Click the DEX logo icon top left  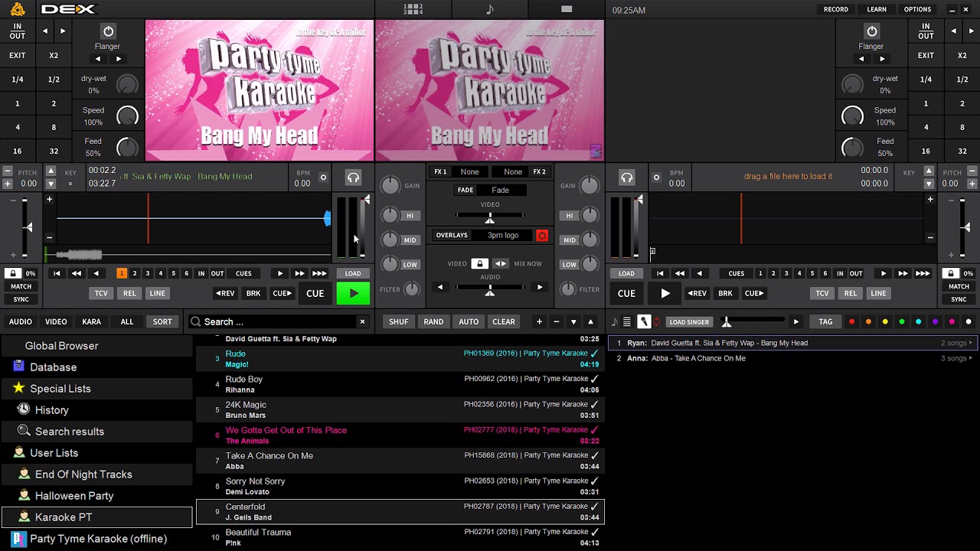click(x=17, y=9)
